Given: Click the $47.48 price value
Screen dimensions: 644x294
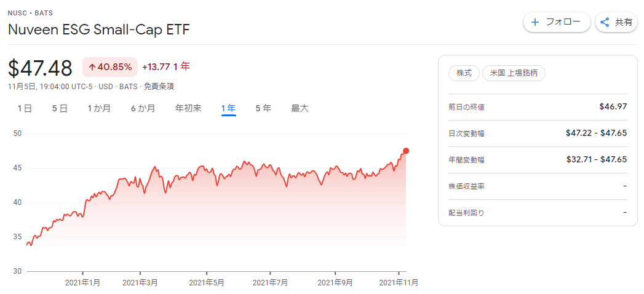Looking at the screenshot, I should click(40, 68).
